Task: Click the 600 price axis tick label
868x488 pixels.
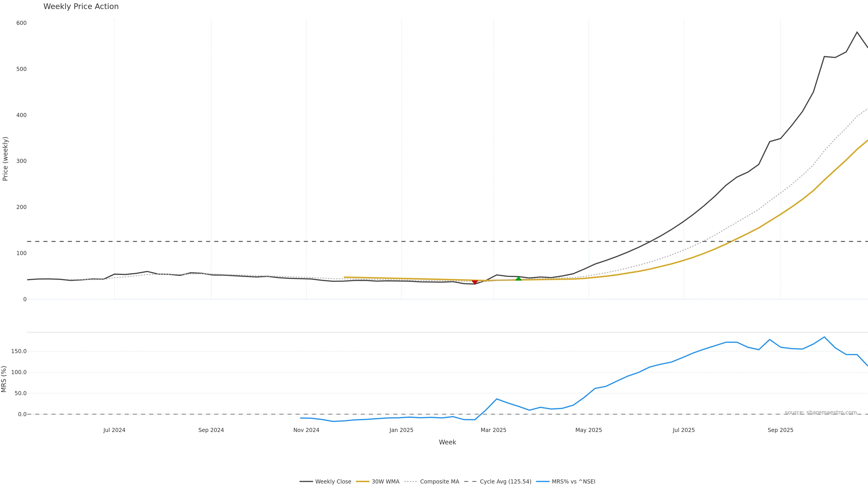Action: click(x=21, y=23)
